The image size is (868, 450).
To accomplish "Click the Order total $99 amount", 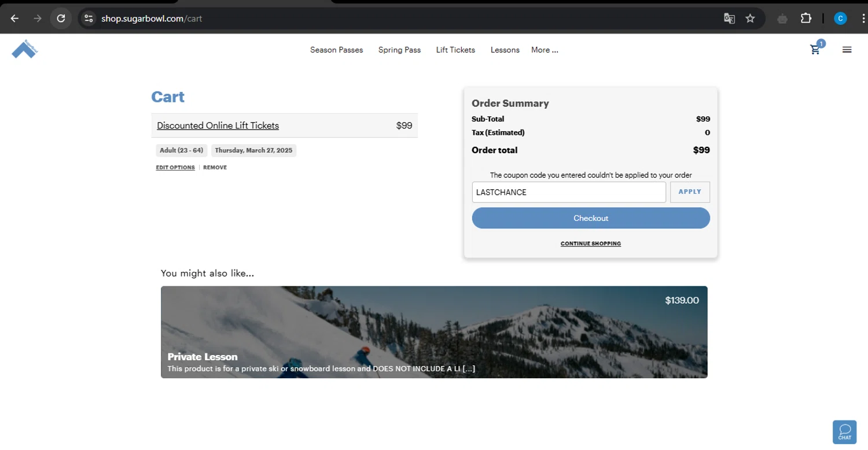I will (701, 150).
